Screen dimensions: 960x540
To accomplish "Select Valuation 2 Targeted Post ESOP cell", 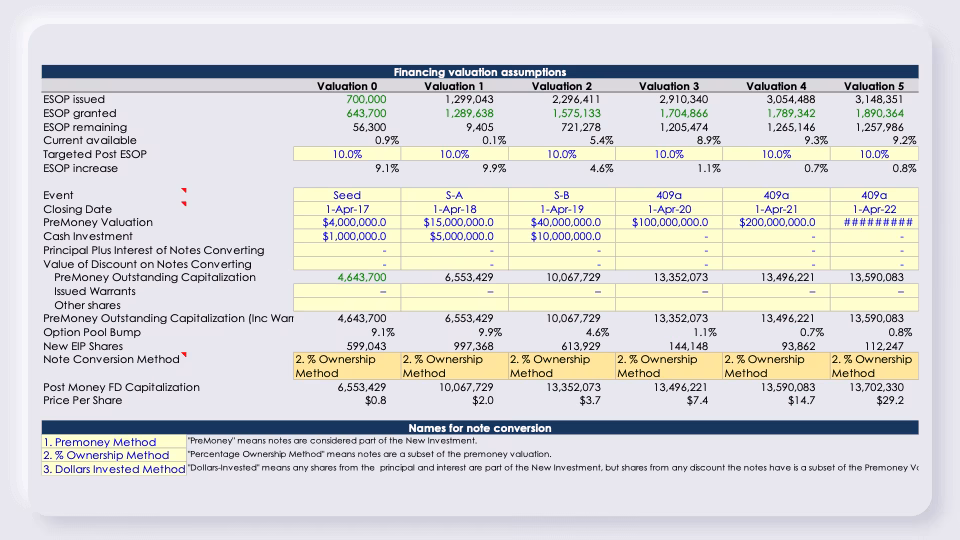I will [x=562, y=154].
